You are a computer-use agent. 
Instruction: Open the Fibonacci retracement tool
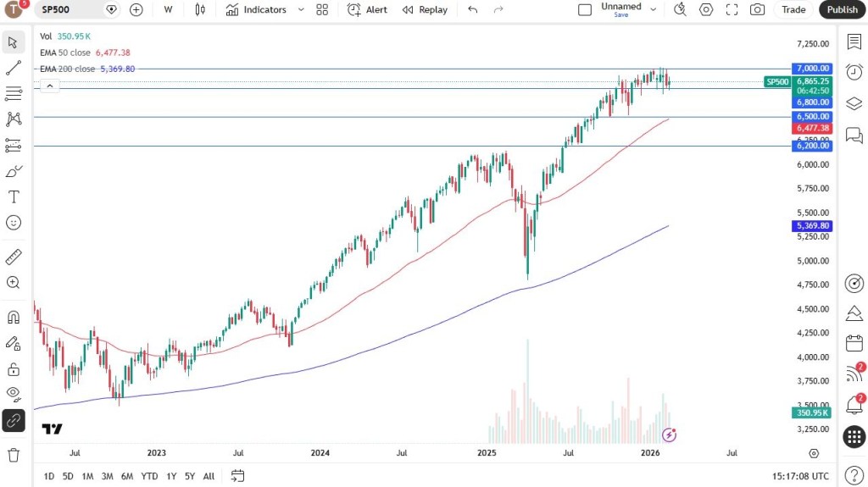coord(14,94)
